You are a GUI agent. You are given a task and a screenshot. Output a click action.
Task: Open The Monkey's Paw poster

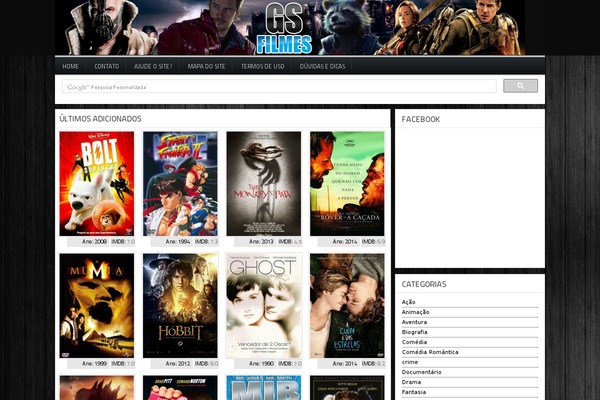pos(264,184)
